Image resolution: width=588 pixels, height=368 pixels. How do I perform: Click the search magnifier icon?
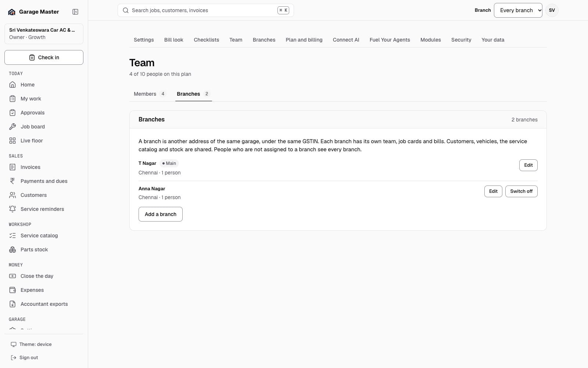[126, 10]
